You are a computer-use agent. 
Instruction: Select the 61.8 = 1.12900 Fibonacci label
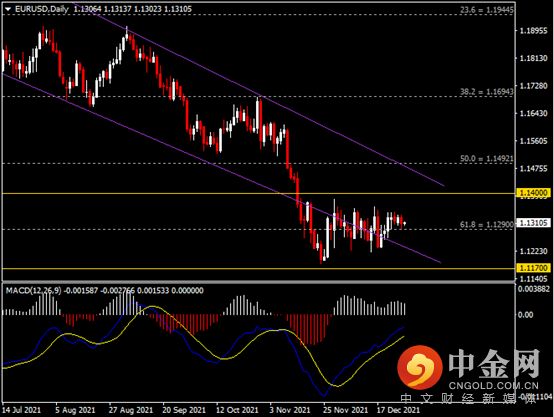[487, 224]
